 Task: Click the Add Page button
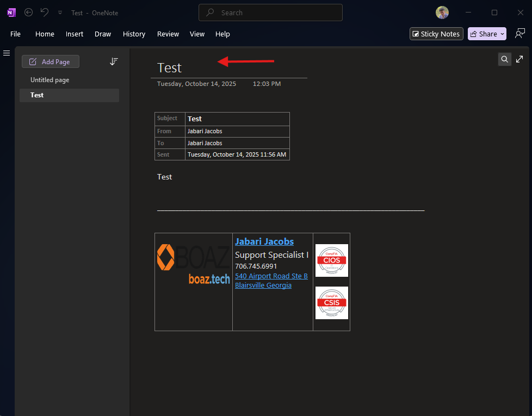click(x=51, y=62)
